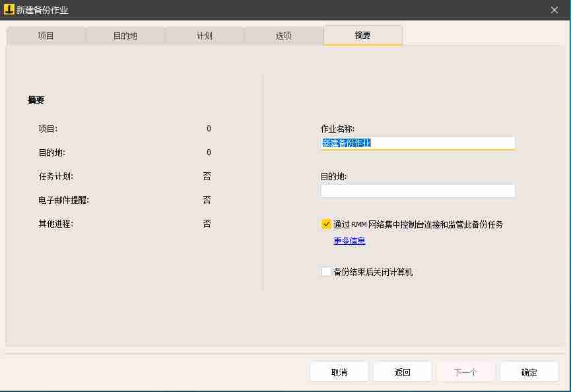Switch to the 计划 tab

[x=204, y=36]
